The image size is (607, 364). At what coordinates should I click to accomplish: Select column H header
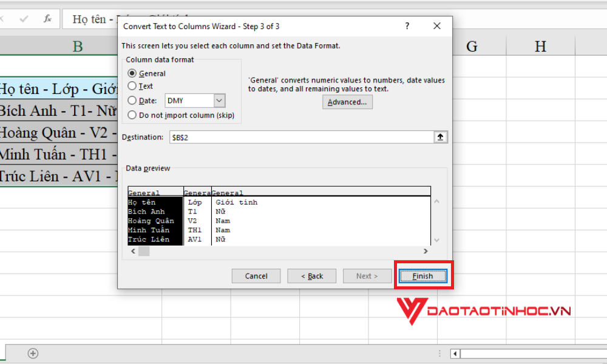[540, 46]
